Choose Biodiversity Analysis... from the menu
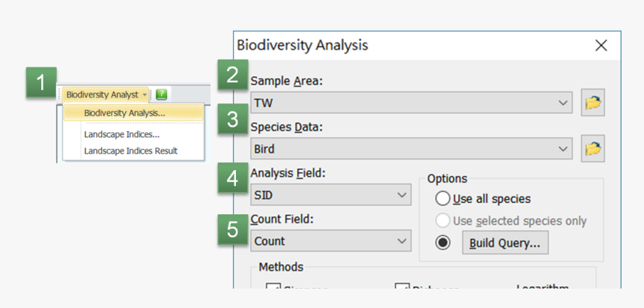 pos(125,113)
